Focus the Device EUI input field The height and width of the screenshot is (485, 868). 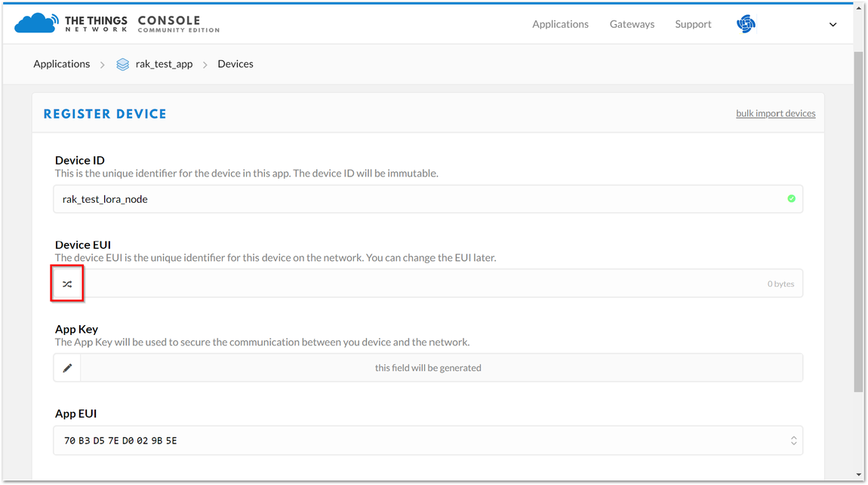click(x=442, y=284)
